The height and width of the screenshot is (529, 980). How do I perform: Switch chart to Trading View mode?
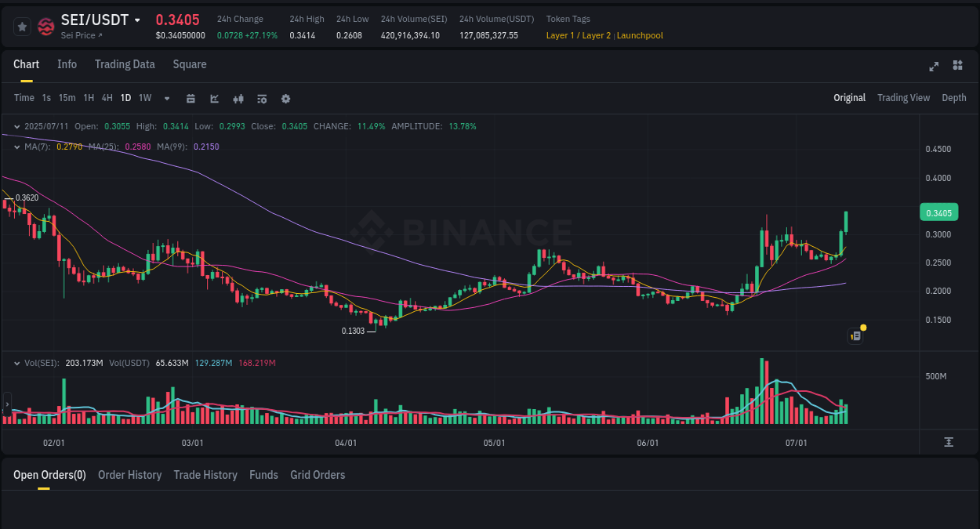coord(903,98)
